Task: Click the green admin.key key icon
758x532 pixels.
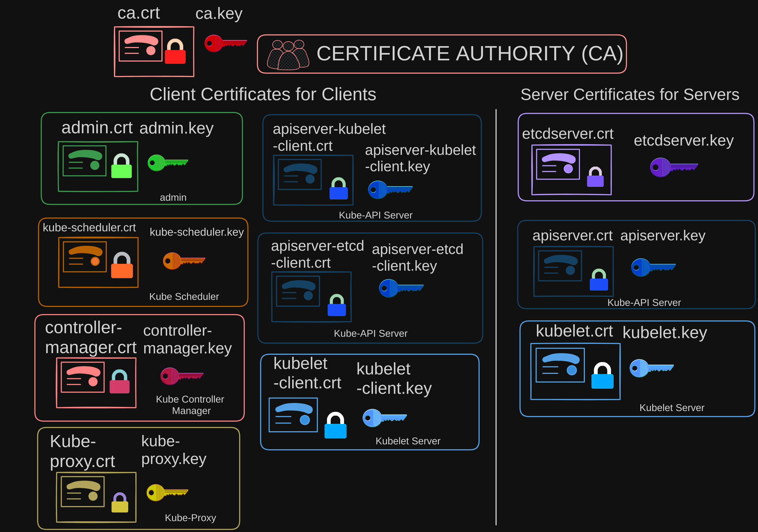Action: point(168,162)
